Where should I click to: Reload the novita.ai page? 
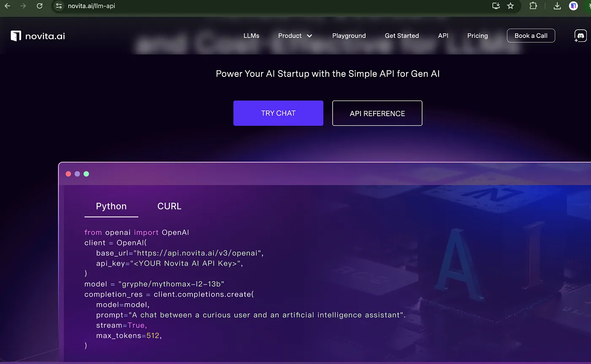(x=40, y=6)
